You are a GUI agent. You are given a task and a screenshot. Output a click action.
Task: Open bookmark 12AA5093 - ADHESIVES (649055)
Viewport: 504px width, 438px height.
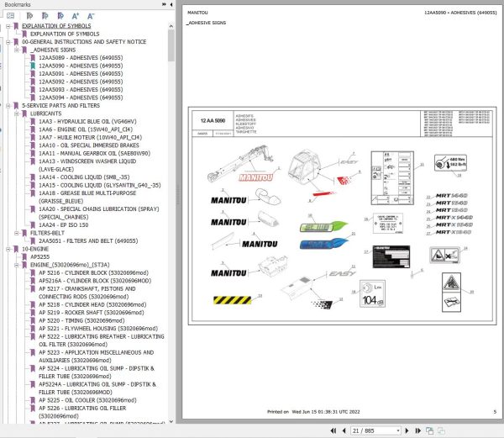[81, 90]
